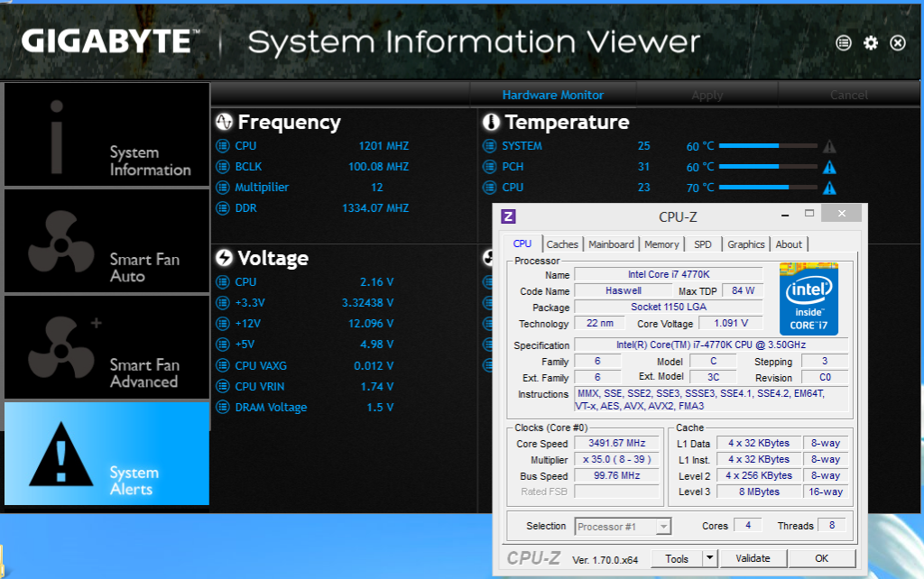Screen dimensions: 924x579
Task: Click the list icon beside CPU VRIN
Action: tap(223, 386)
